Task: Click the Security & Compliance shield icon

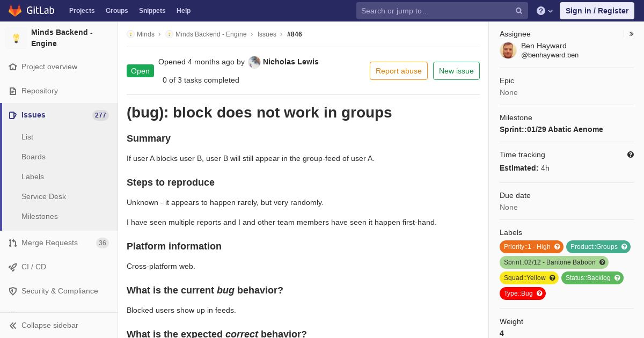Action: 13,291
